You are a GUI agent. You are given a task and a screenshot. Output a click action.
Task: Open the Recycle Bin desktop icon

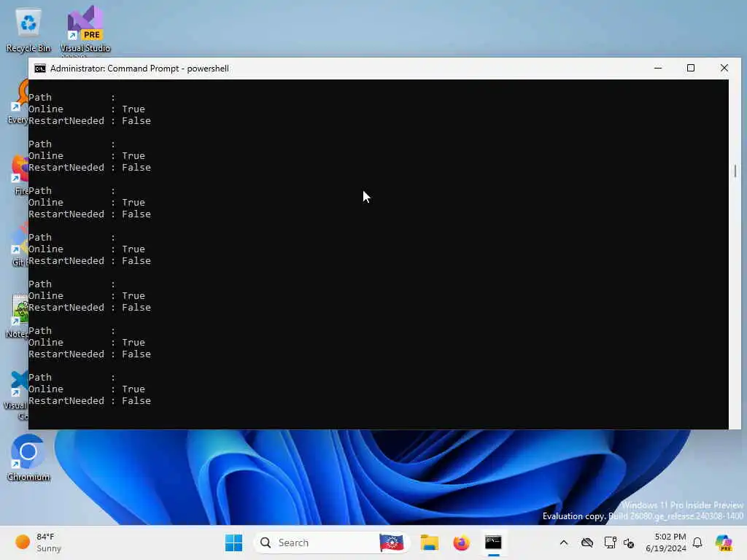pyautogui.click(x=28, y=29)
